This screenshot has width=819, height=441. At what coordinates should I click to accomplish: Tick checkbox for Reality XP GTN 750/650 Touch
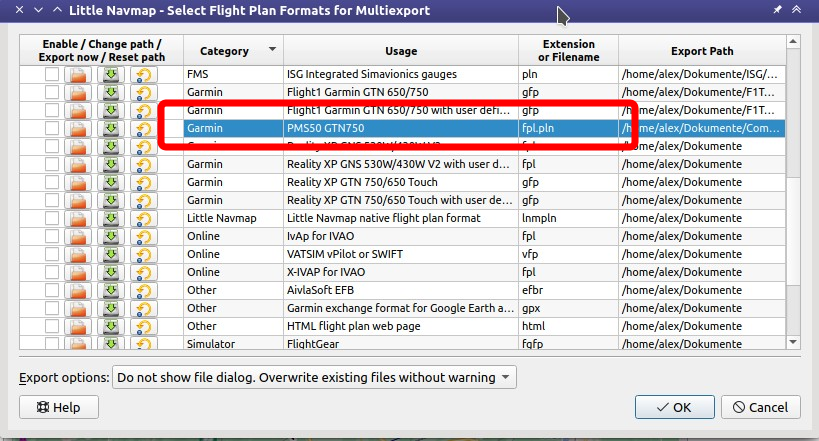pyautogui.click(x=52, y=182)
